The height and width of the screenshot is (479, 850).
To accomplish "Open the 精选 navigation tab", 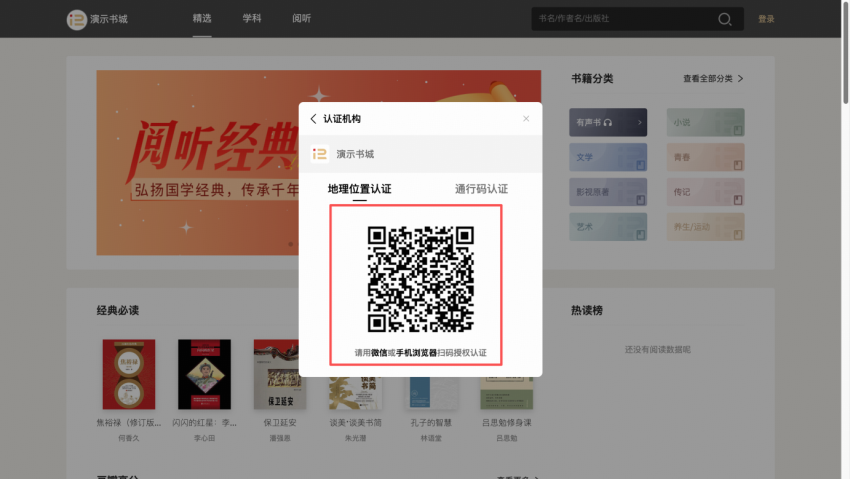I will coord(202,18).
